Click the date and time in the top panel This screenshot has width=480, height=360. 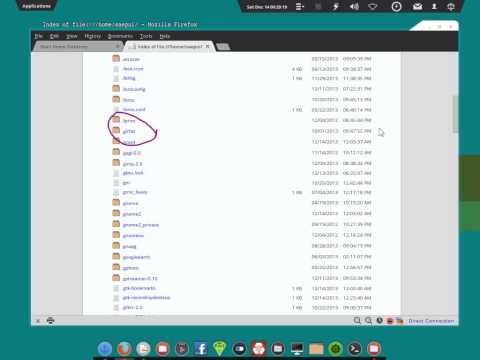(267, 7)
